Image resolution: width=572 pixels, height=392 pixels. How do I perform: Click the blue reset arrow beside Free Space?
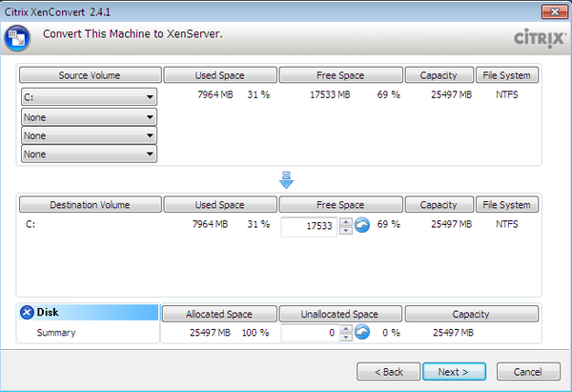(x=362, y=226)
